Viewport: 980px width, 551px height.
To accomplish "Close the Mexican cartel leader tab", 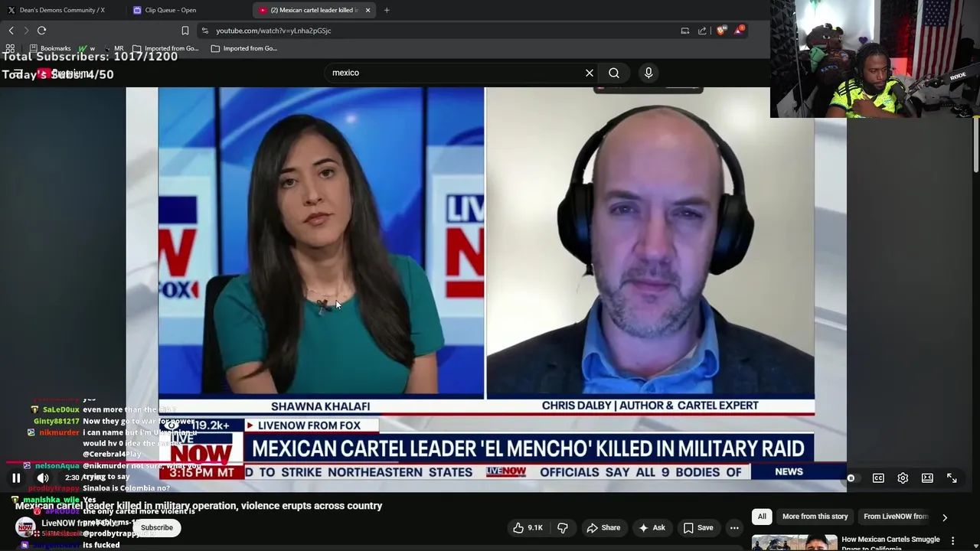I will coord(367,10).
